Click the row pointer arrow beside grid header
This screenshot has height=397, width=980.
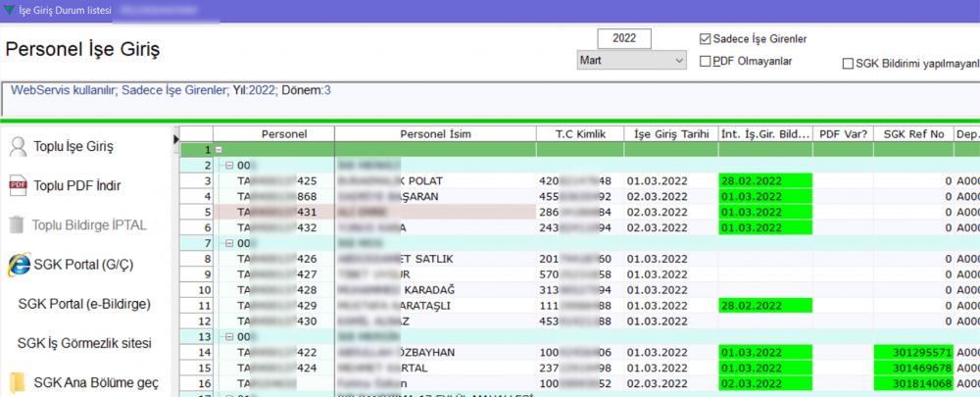coord(176,139)
